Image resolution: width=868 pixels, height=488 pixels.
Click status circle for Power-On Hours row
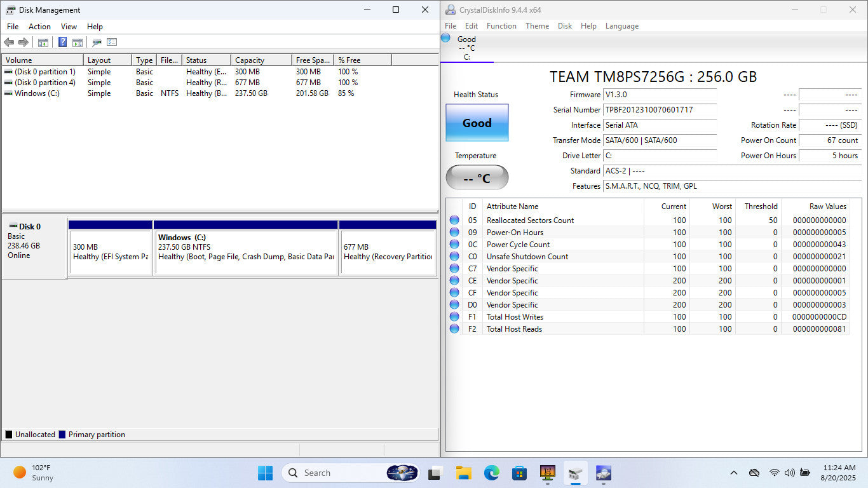pyautogui.click(x=454, y=233)
